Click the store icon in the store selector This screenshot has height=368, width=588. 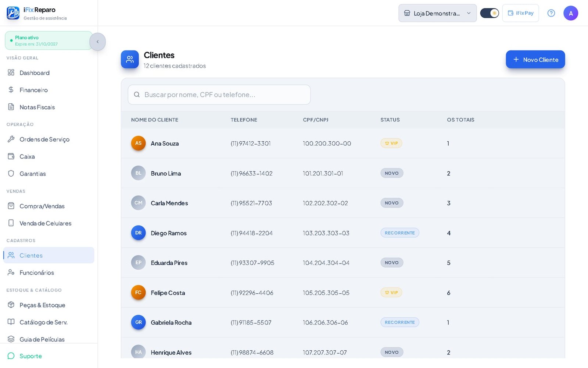tap(407, 13)
